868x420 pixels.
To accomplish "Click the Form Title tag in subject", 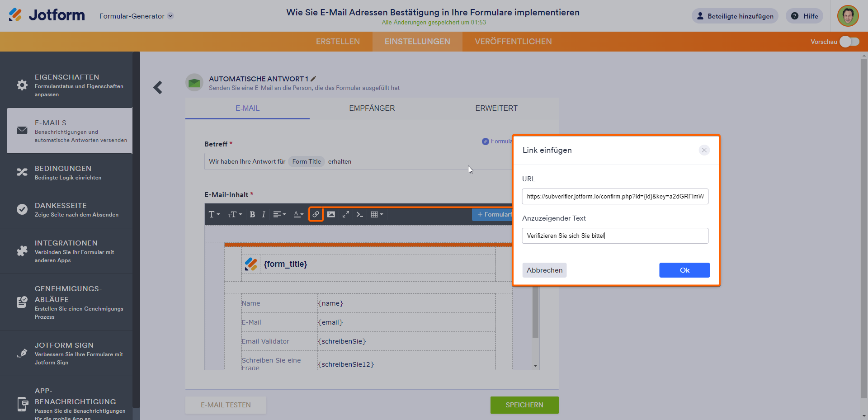I will 307,161.
